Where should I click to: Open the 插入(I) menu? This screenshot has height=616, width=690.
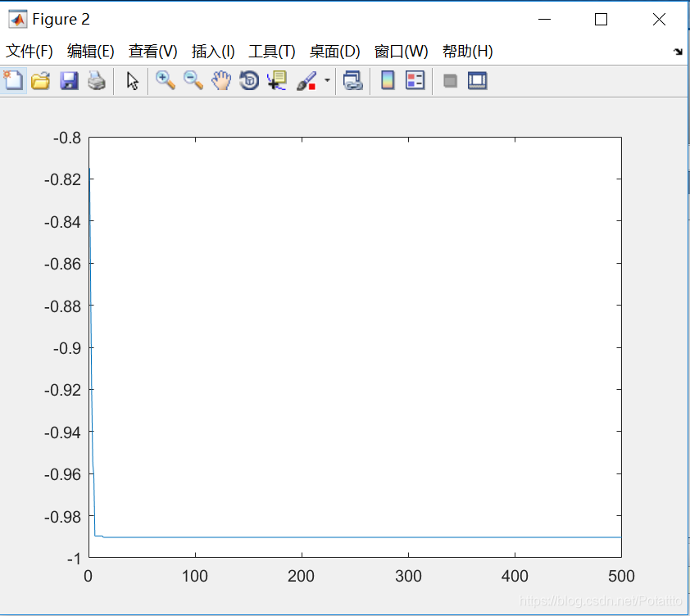click(x=213, y=52)
